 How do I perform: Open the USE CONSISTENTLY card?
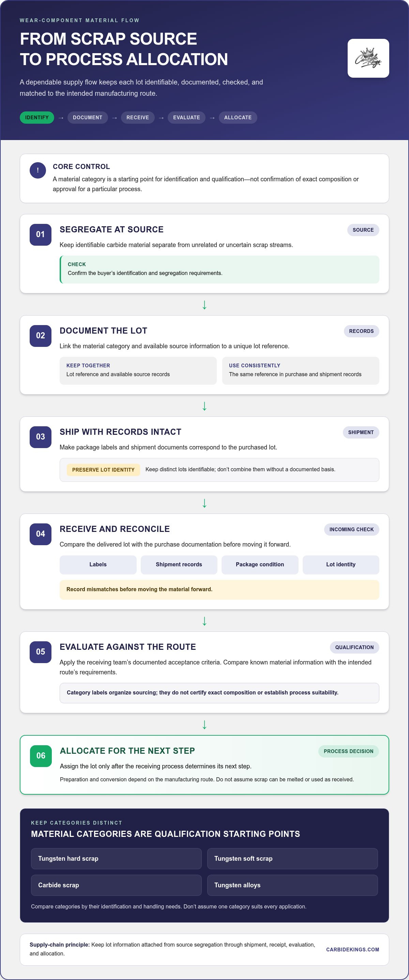(x=301, y=370)
